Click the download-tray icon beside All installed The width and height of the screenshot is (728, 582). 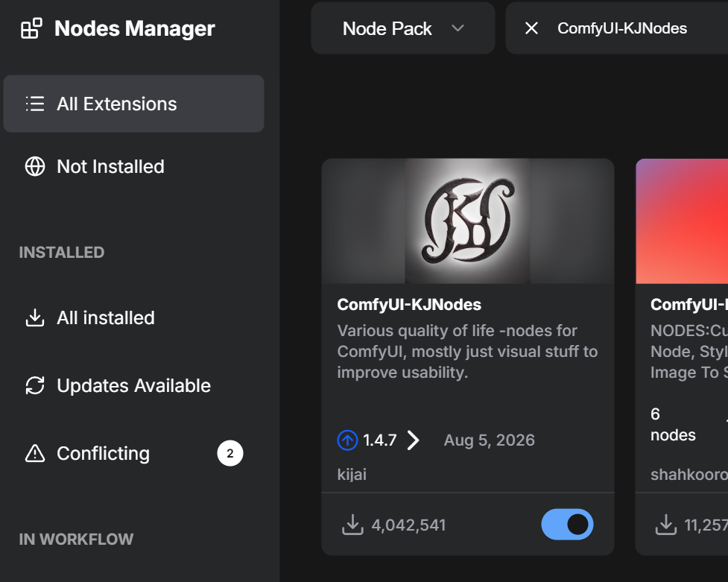(x=35, y=317)
